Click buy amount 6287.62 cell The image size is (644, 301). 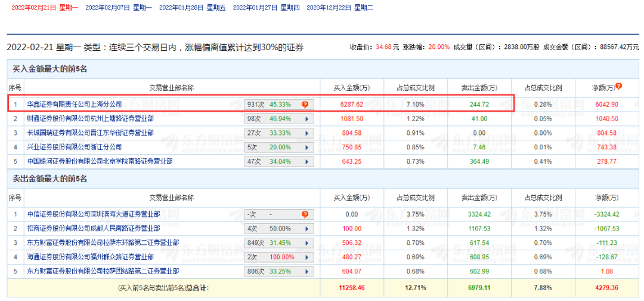352,105
